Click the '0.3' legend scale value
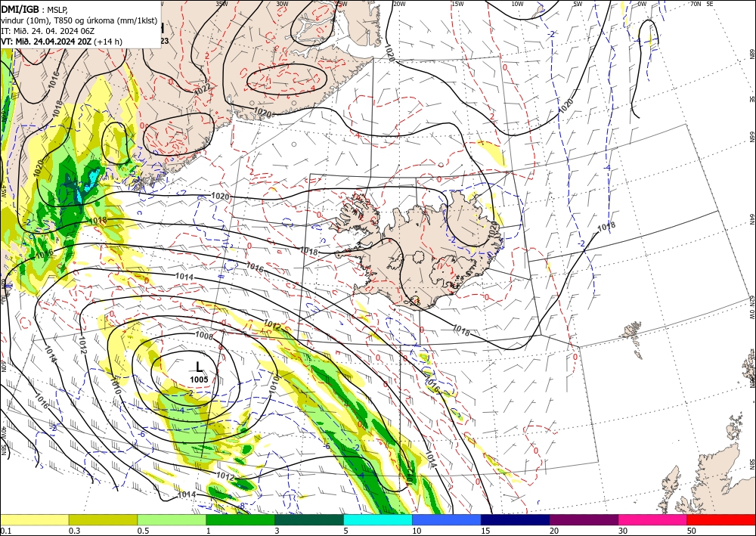The image size is (756, 536). [74, 531]
